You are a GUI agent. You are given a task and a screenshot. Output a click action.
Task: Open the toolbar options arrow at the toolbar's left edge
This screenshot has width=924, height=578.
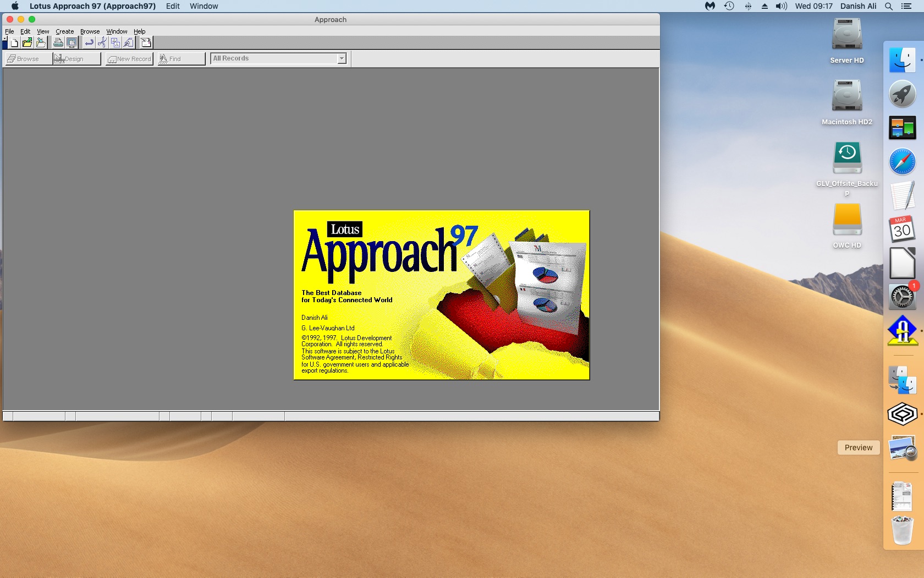coord(5,40)
